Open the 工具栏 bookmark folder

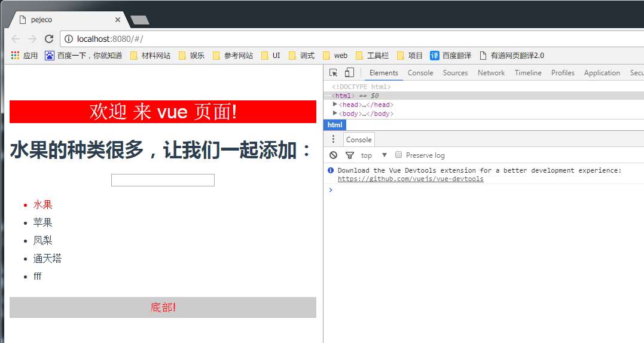click(x=372, y=56)
